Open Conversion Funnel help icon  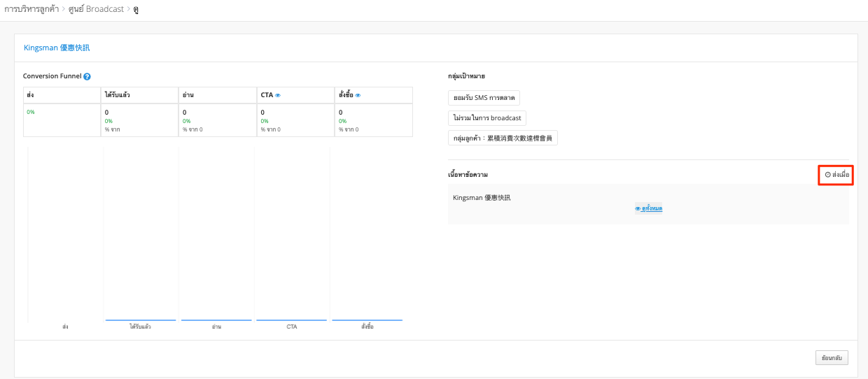(x=87, y=76)
